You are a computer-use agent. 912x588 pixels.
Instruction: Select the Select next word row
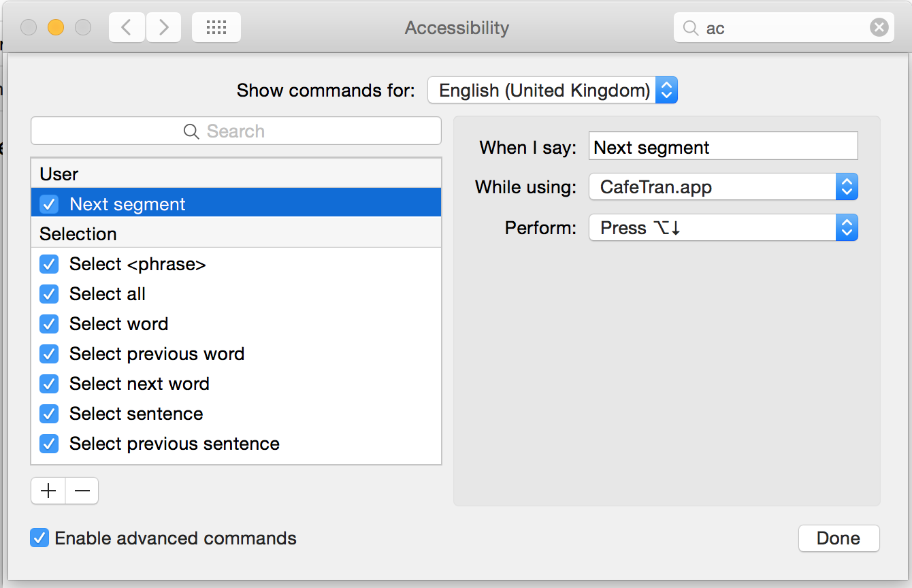click(x=140, y=384)
